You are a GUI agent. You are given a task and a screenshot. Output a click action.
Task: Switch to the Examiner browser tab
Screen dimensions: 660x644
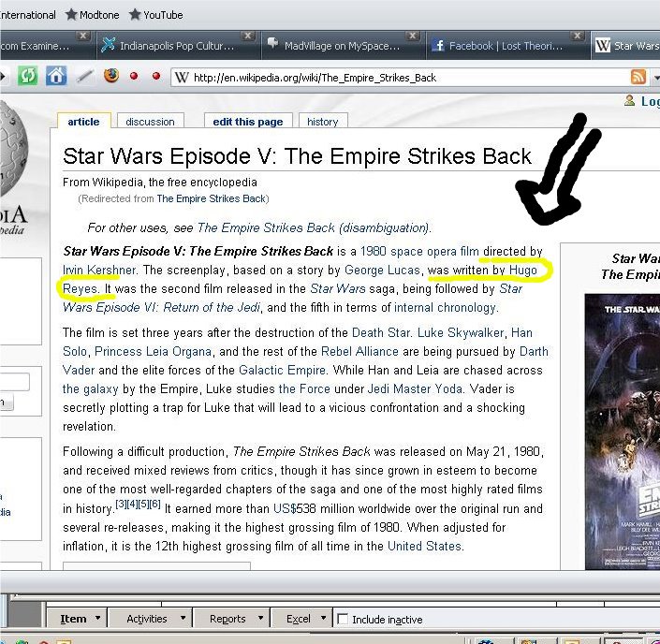click(46, 46)
